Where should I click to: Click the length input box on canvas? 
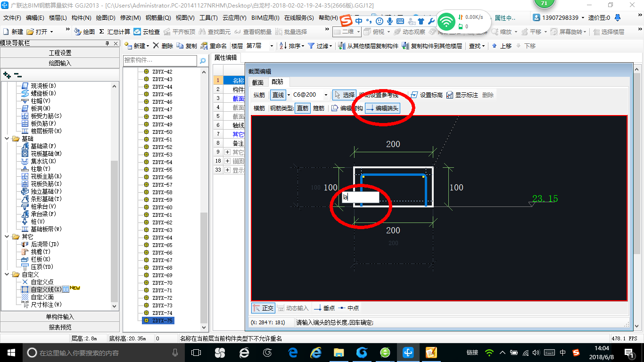pyautogui.click(x=361, y=197)
